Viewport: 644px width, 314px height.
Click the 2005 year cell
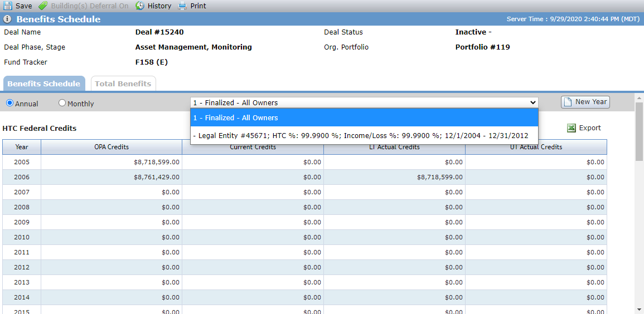tap(22, 162)
